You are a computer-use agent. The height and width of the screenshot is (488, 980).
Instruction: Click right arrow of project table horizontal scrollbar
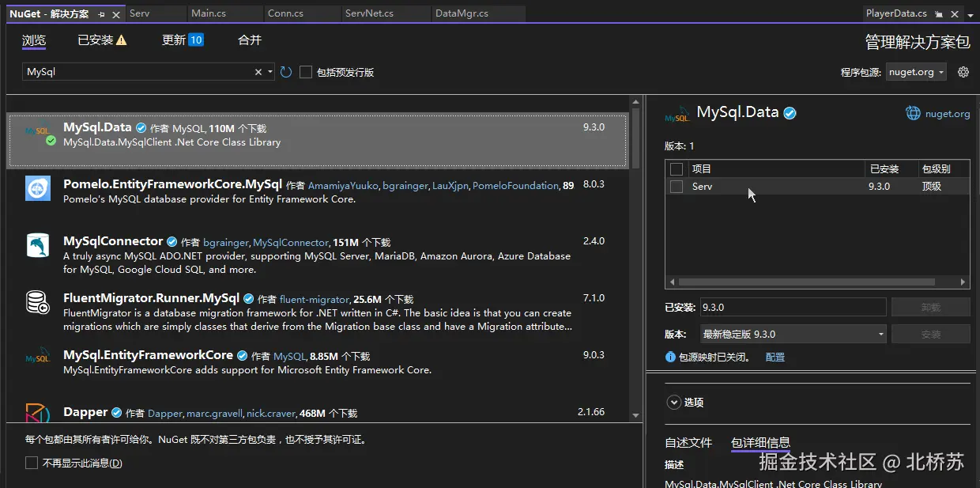(963, 282)
